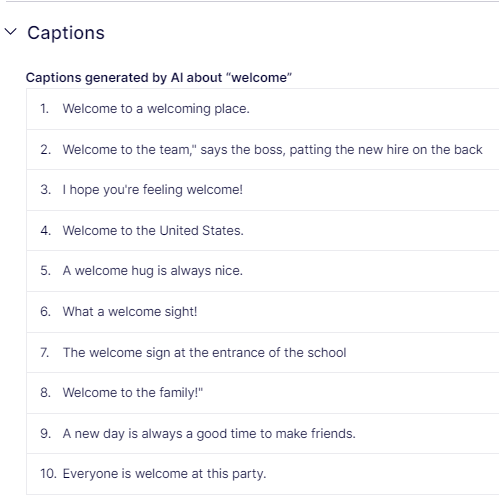This screenshot has height=495, width=499.
Task: Choose 'Everyone is welcome at this party.'
Action: [x=164, y=474]
